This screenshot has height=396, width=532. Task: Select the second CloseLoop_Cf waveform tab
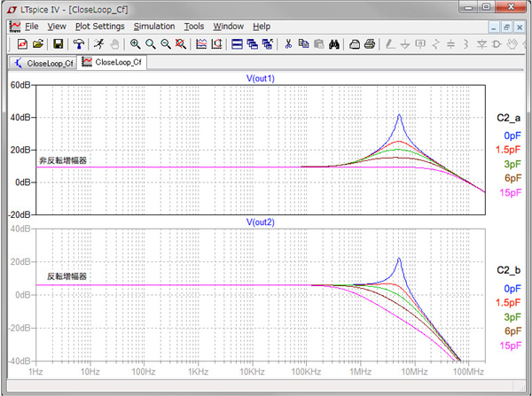(113, 63)
